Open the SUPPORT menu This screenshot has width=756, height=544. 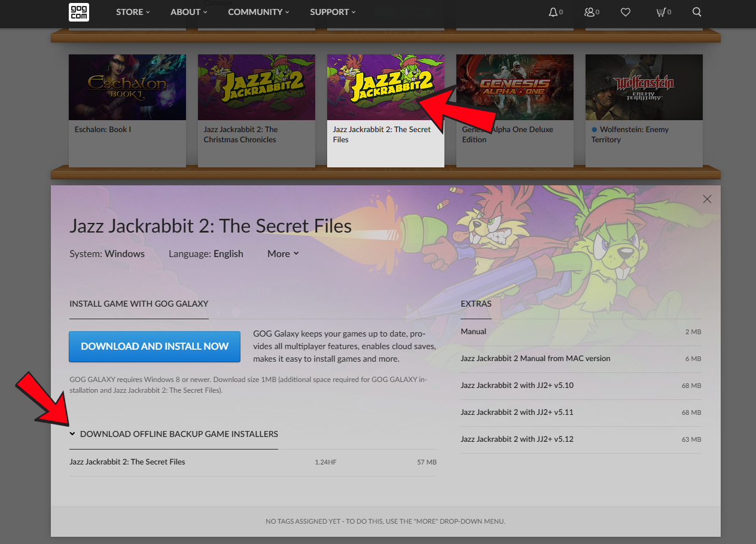click(333, 12)
